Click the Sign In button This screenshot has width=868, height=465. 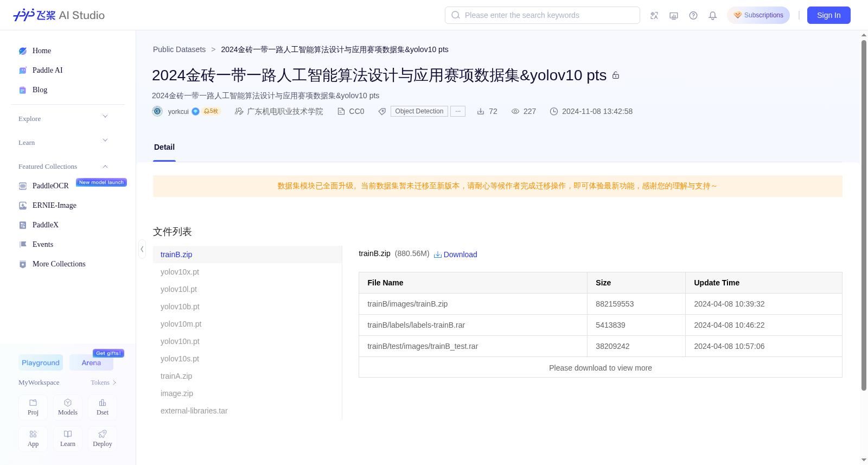pyautogui.click(x=829, y=15)
